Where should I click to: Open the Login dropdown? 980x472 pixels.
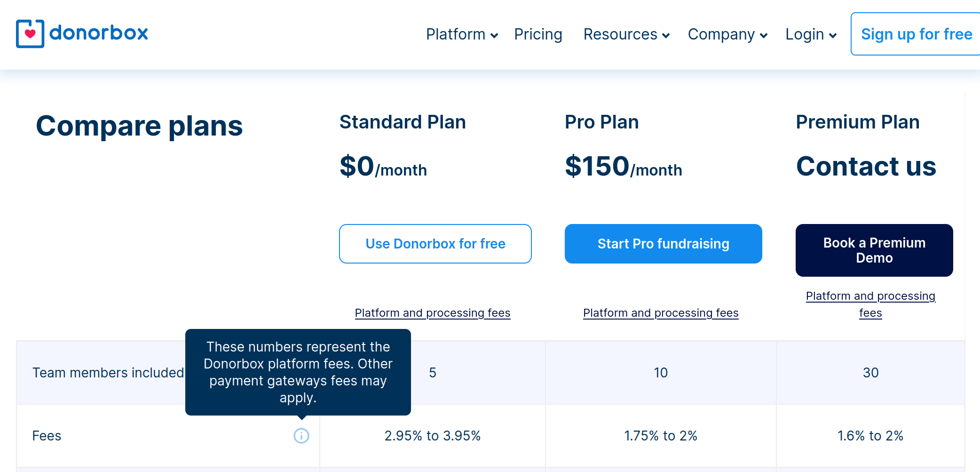tap(805, 34)
